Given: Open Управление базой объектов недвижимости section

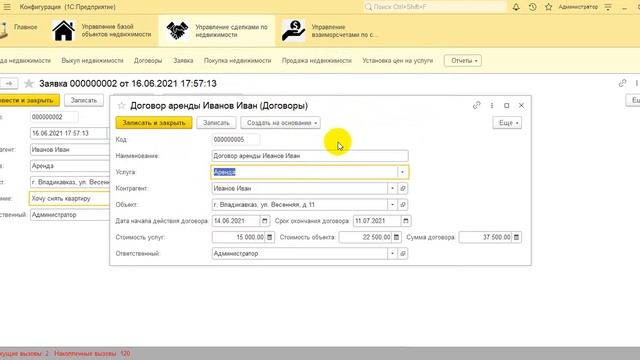Looking at the screenshot, I should [116, 31].
